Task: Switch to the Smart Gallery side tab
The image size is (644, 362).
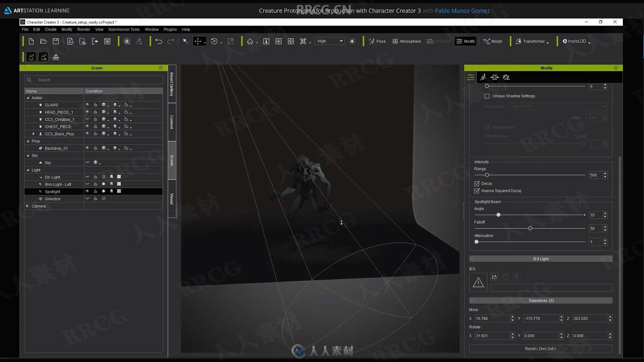Action: pos(172,84)
